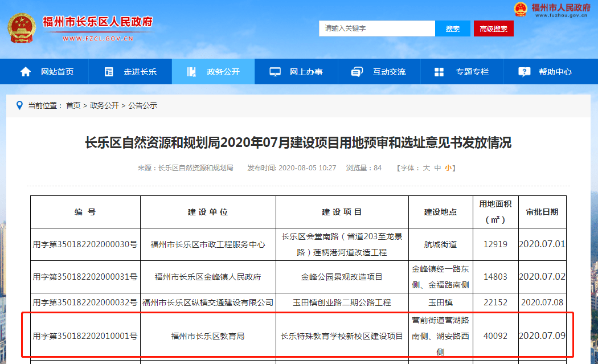Click the document icon beside 走进长乐
The width and height of the screenshot is (598, 364).
coord(109,72)
